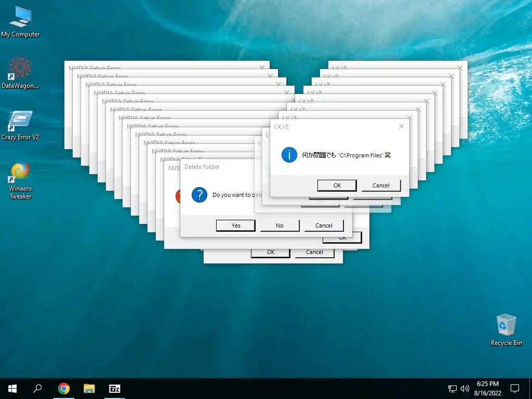Confirm OK in the C:\Program Files dialog
The height and width of the screenshot is (399, 532).
point(337,185)
